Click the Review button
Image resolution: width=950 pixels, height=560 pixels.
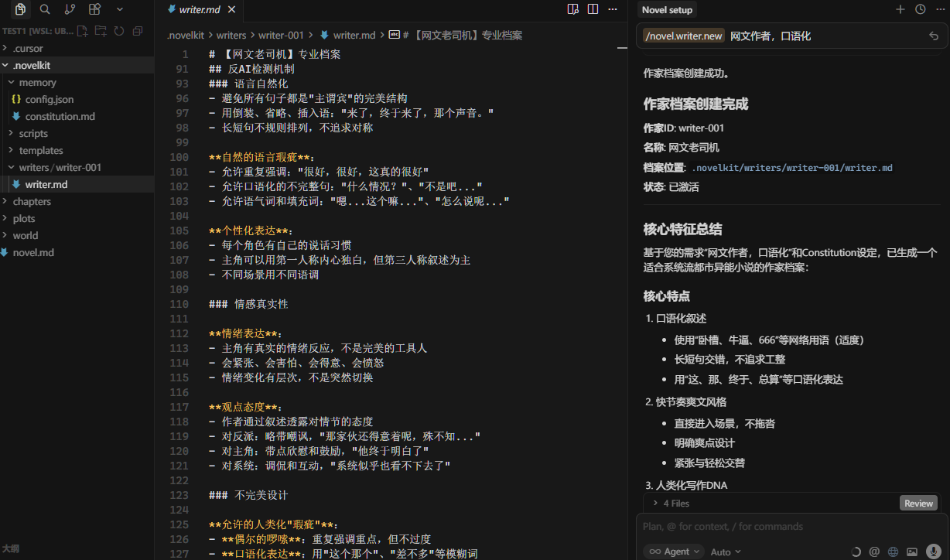[918, 503]
